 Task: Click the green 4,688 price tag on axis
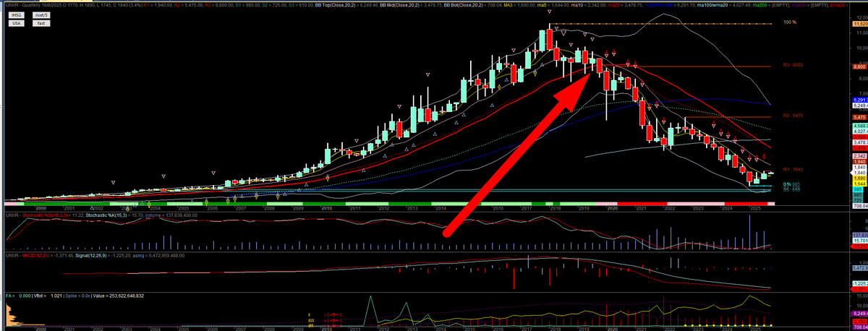(x=860, y=126)
